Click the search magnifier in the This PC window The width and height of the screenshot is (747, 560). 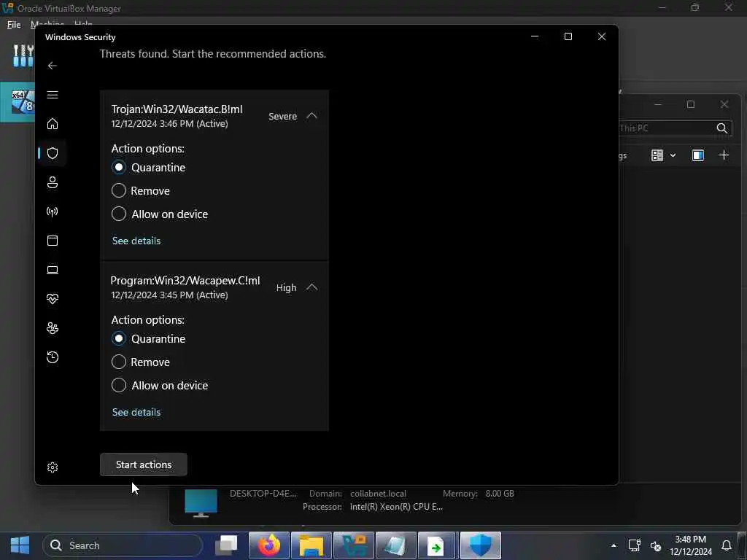tap(721, 128)
